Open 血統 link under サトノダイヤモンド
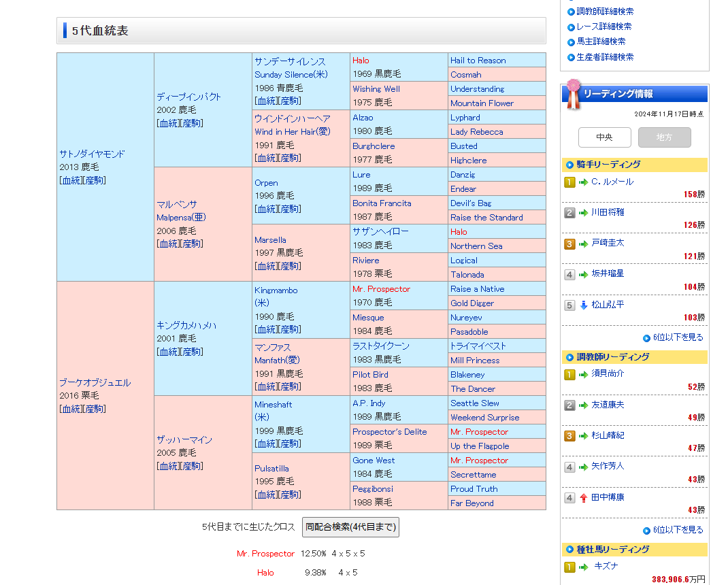728x585 pixels. (71, 180)
